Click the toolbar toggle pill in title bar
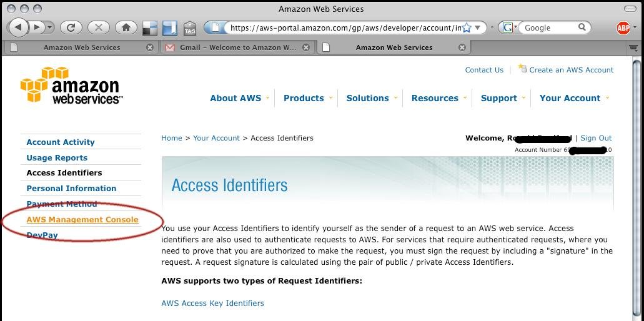The image size is (644, 321). point(630,9)
